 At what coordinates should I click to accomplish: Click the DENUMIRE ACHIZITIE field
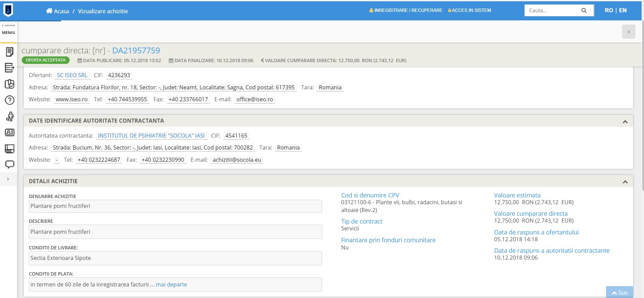(176, 206)
